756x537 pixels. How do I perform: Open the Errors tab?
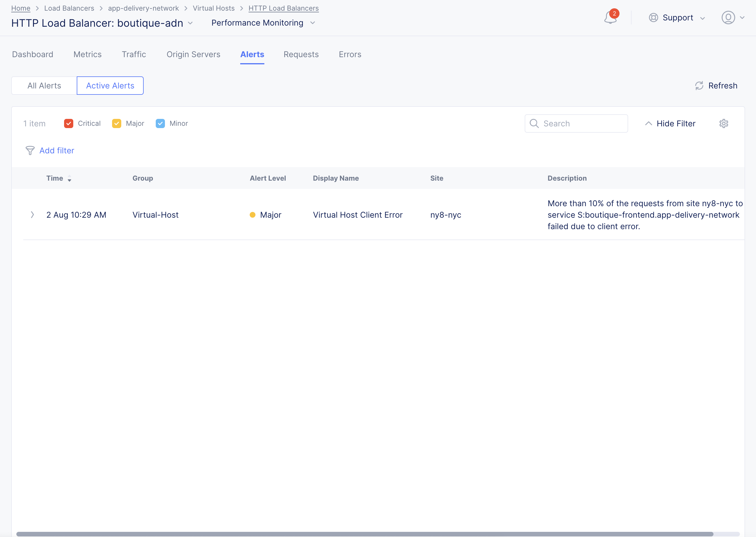pyautogui.click(x=350, y=54)
